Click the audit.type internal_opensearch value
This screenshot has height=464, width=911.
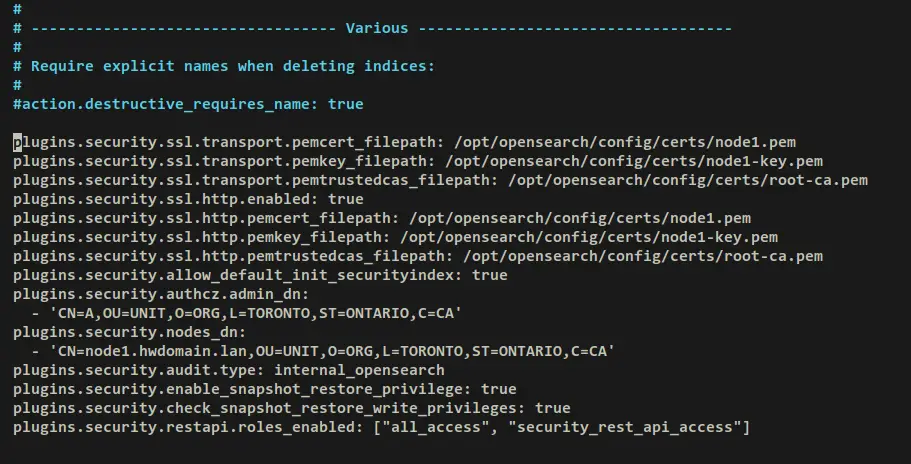359,371
